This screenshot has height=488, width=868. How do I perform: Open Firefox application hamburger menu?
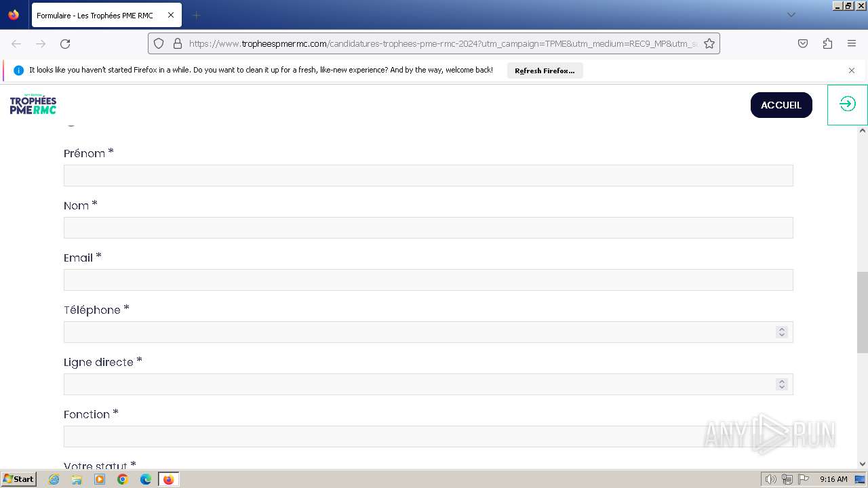[852, 43]
